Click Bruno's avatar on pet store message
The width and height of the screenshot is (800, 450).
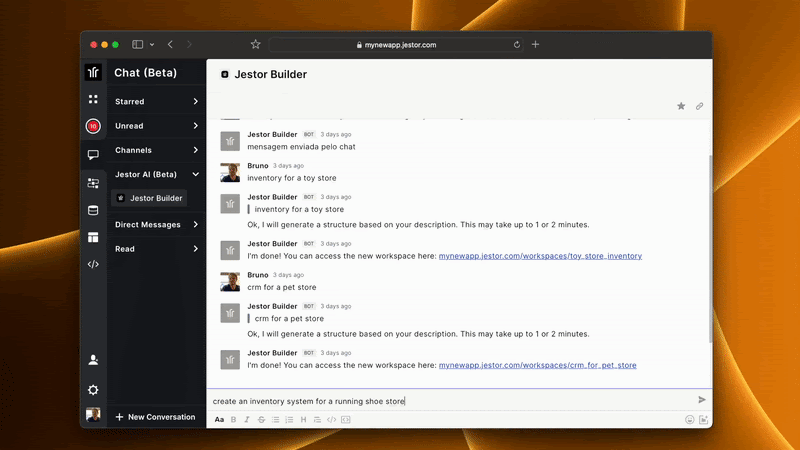point(230,282)
